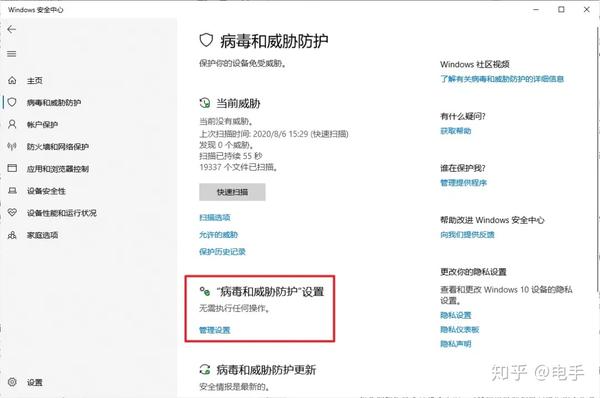Click '扫描已持续 55 秒' text
Screen dimensions: 600x398
[231, 156]
